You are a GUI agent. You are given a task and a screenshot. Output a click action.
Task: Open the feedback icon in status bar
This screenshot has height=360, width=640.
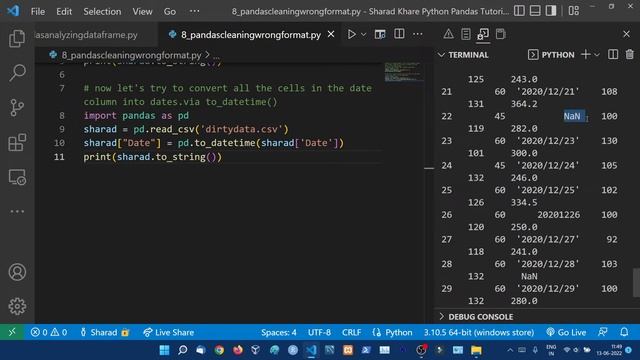point(603,332)
